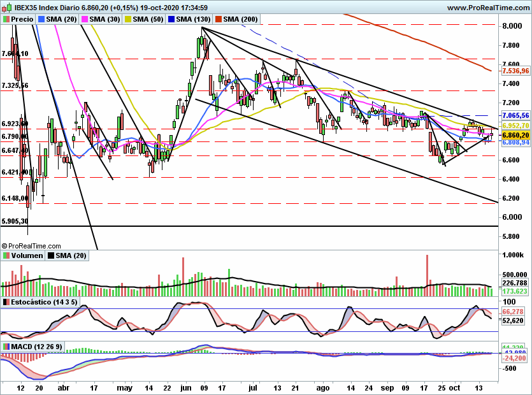Click the 6.647,40 horizontal level label
532x395 pixels.
coord(15,150)
